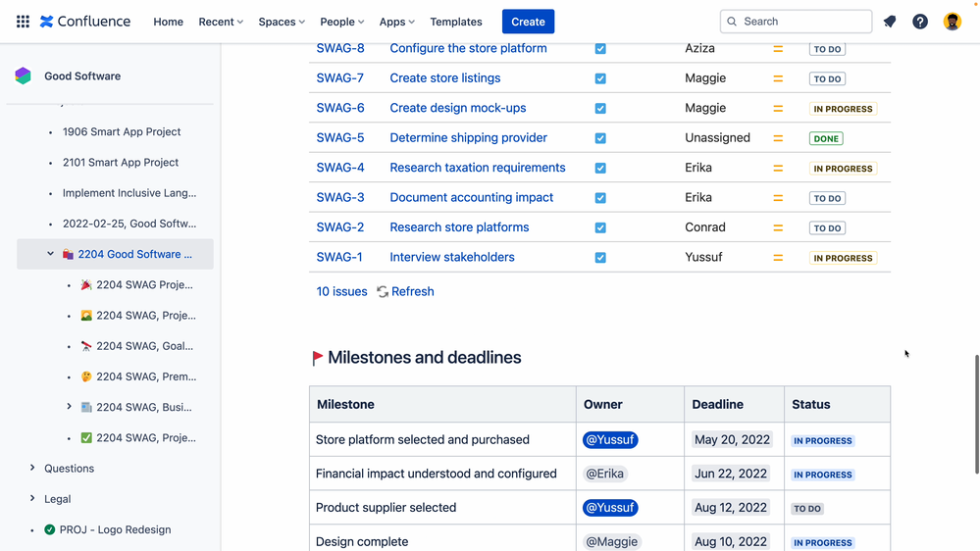
Task: Open the Implement Inclusive Lang page
Action: tap(129, 193)
